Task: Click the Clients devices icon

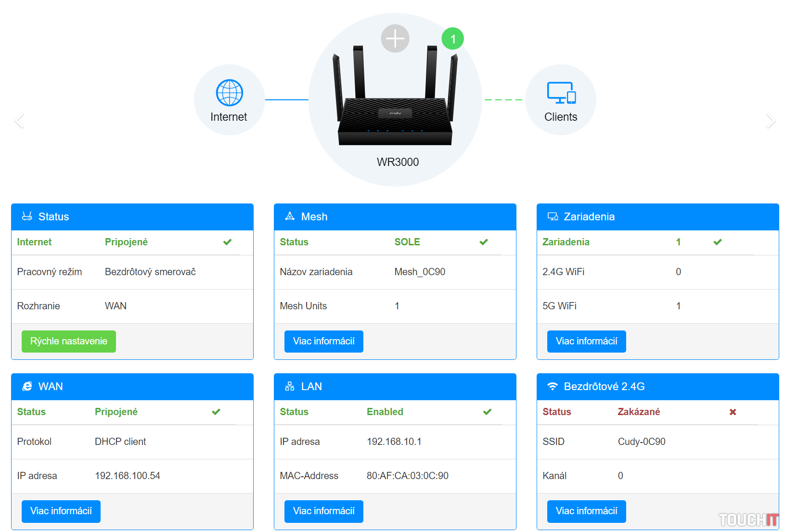Action: click(561, 93)
